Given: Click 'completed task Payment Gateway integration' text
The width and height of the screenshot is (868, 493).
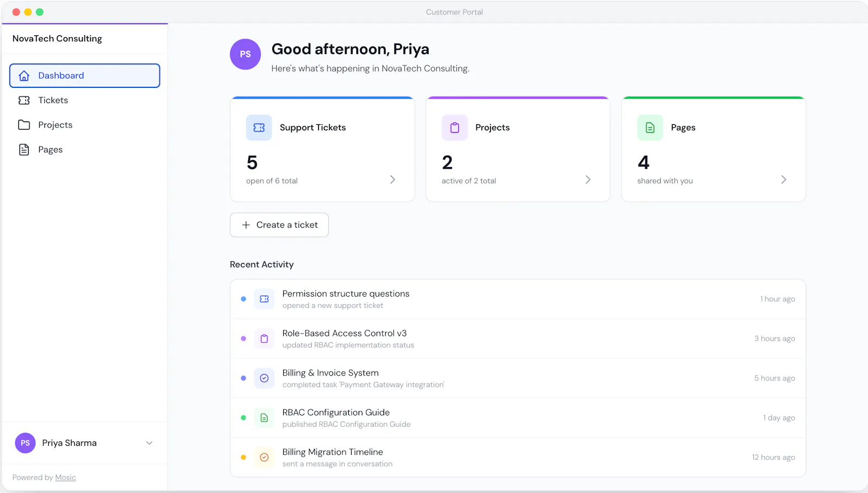Looking at the screenshot, I should [x=363, y=385].
